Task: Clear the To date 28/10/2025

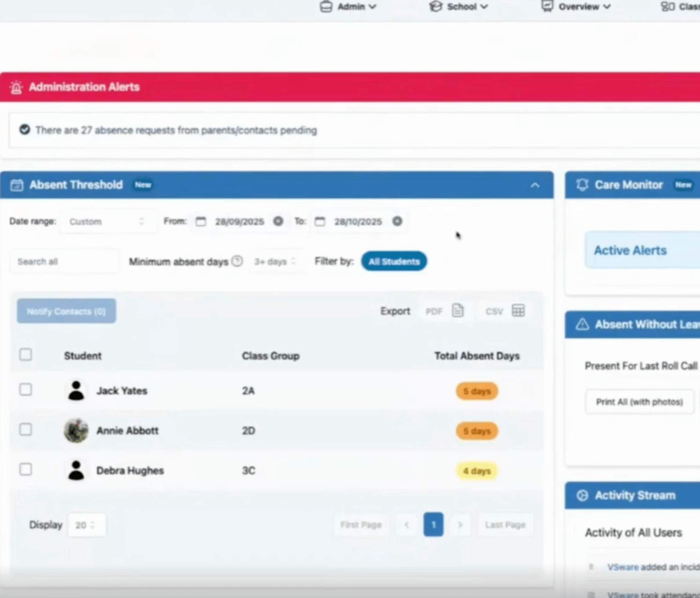Action: (397, 221)
